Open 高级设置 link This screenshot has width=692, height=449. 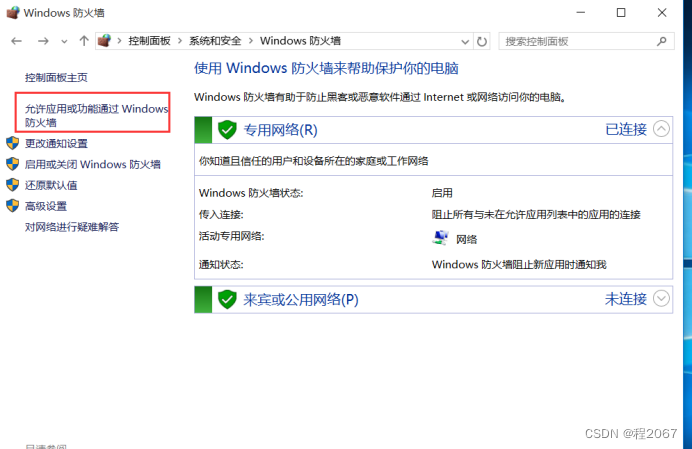(46, 206)
